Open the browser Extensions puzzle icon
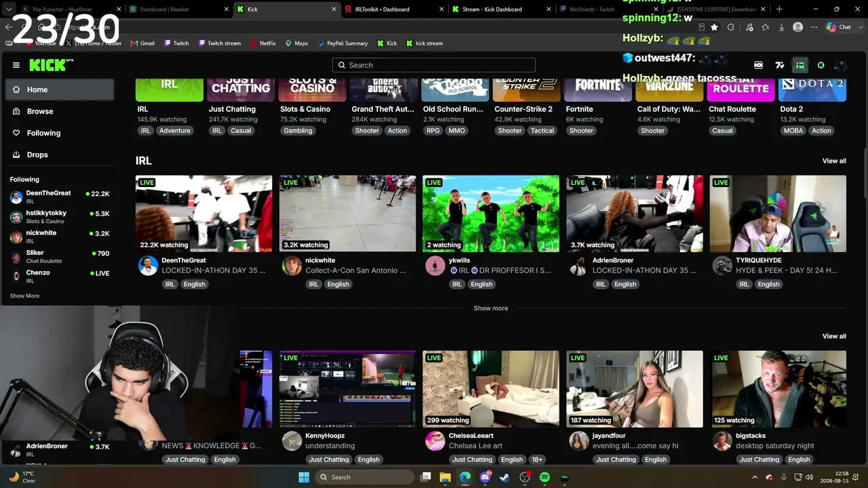Screen dimensions: 868x488 click(x=731, y=27)
